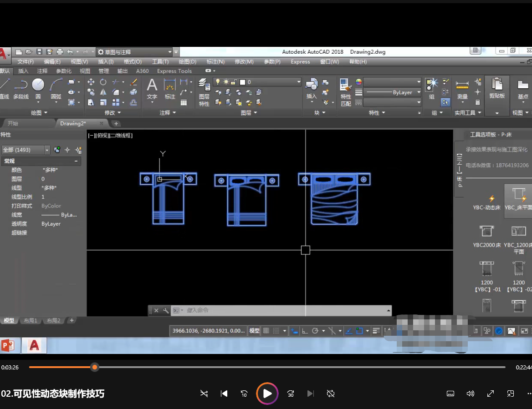This screenshot has height=409, width=532.
Task: Select the Text (文字) tool
Action: pos(152,89)
